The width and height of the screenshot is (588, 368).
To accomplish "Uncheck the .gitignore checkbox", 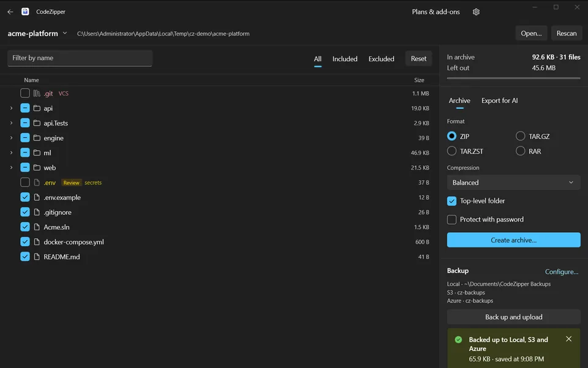I will (x=24, y=212).
